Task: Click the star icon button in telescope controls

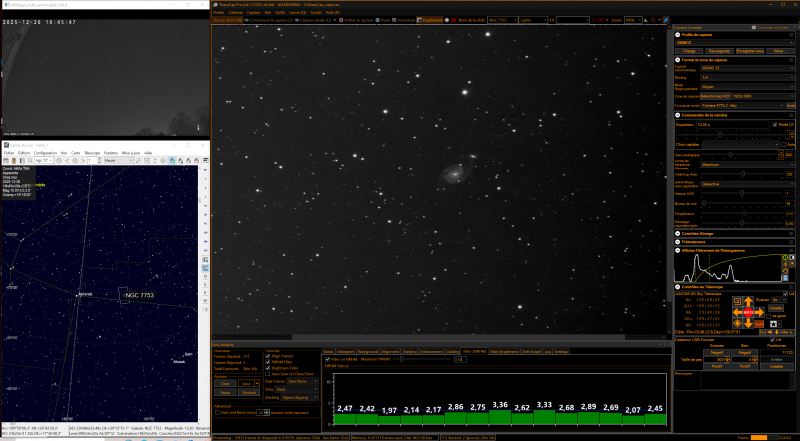Action: click(x=773, y=324)
